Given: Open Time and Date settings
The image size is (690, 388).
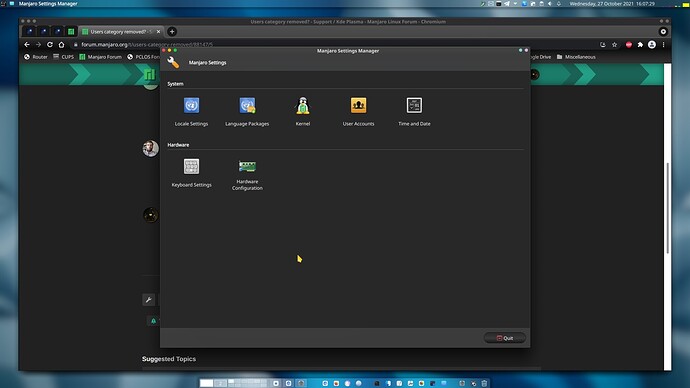Looking at the screenshot, I should pyautogui.click(x=414, y=112).
